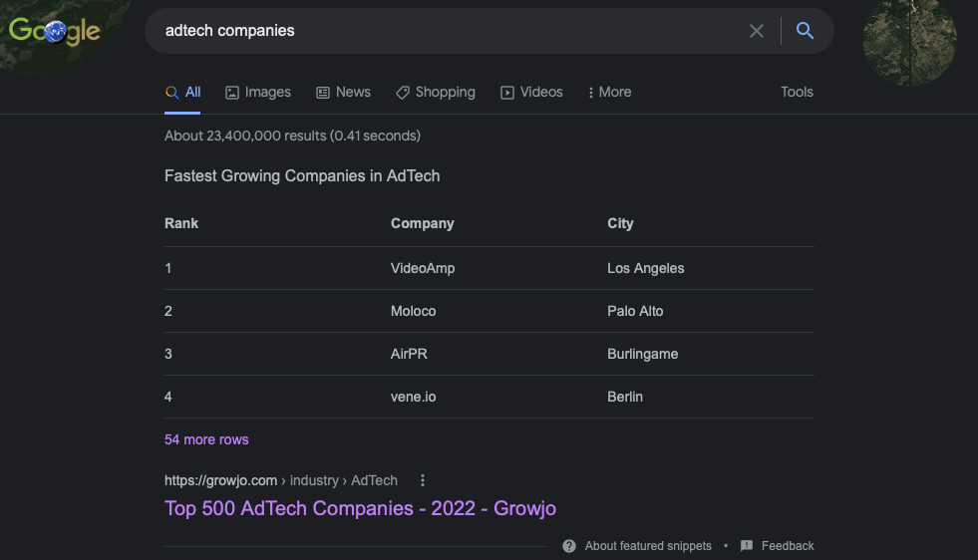Select the All results tab

click(x=182, y=93)
